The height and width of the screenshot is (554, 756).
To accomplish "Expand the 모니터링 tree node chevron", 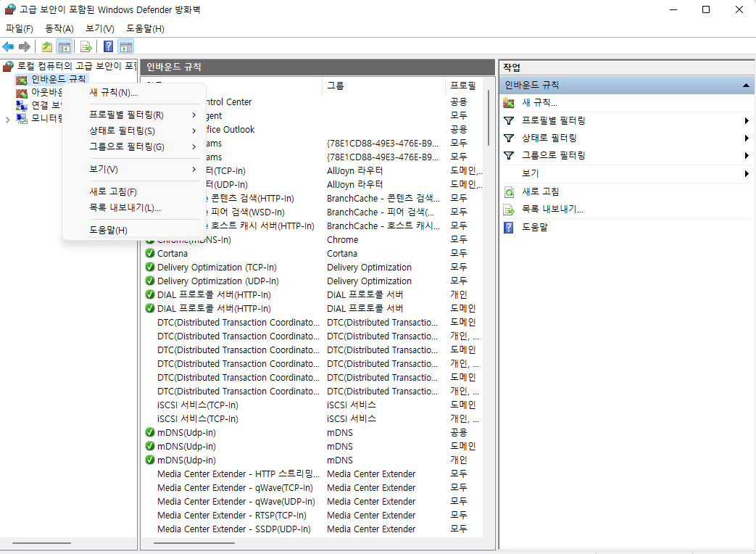I will point(7,119).
